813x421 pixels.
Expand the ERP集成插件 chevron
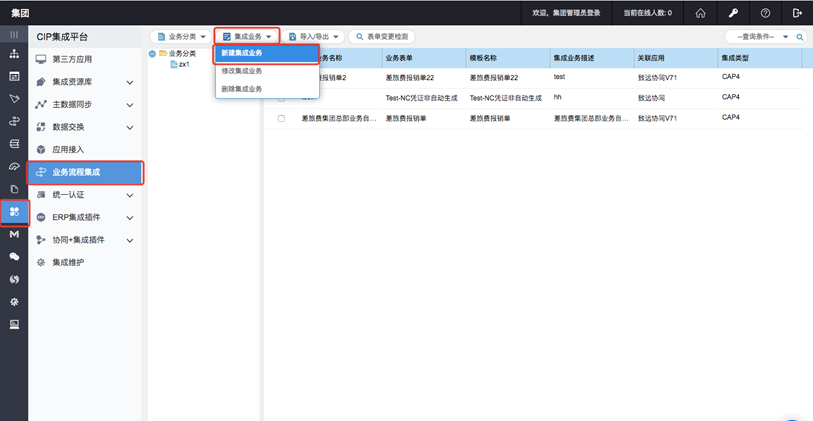coord(130,218)
